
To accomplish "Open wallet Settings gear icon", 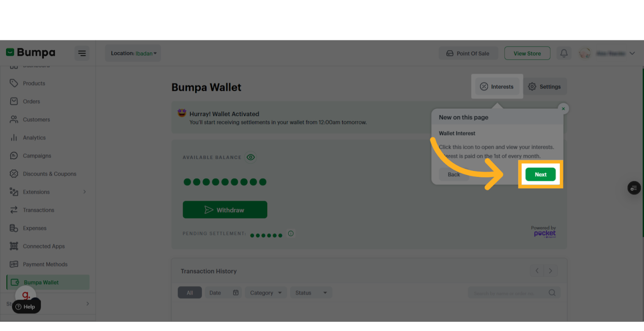I will (532, 87).
